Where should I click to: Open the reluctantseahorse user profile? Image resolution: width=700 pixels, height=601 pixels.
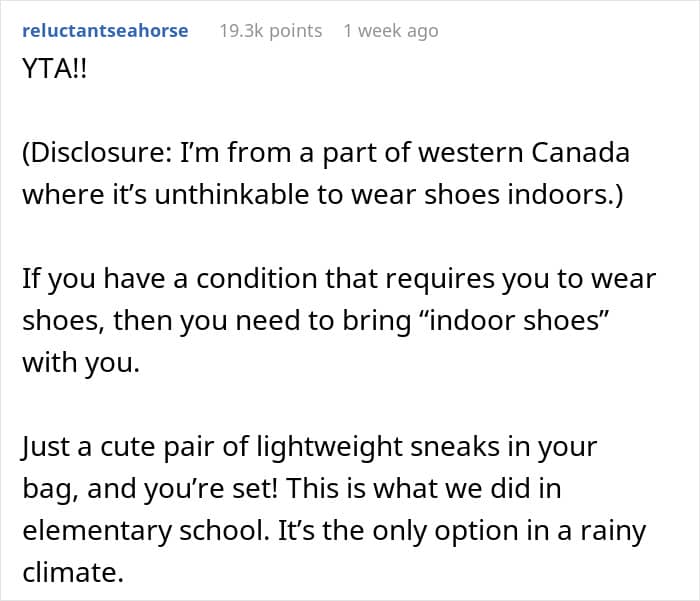[x=105, y=31]
